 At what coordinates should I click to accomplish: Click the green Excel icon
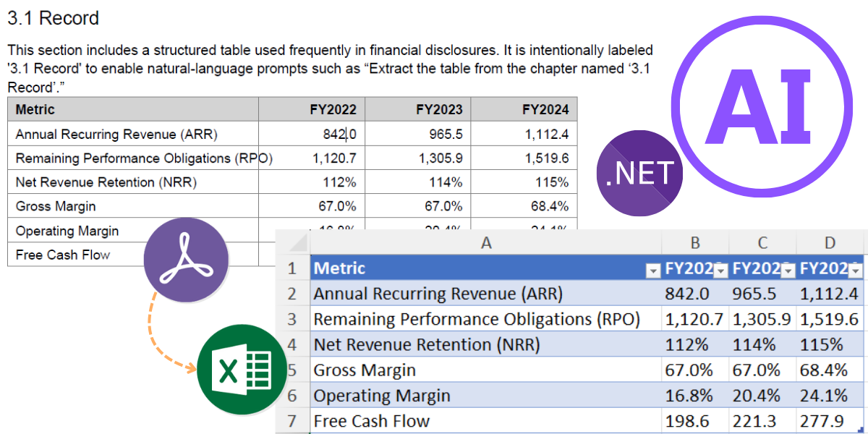(x=243, y=370)
